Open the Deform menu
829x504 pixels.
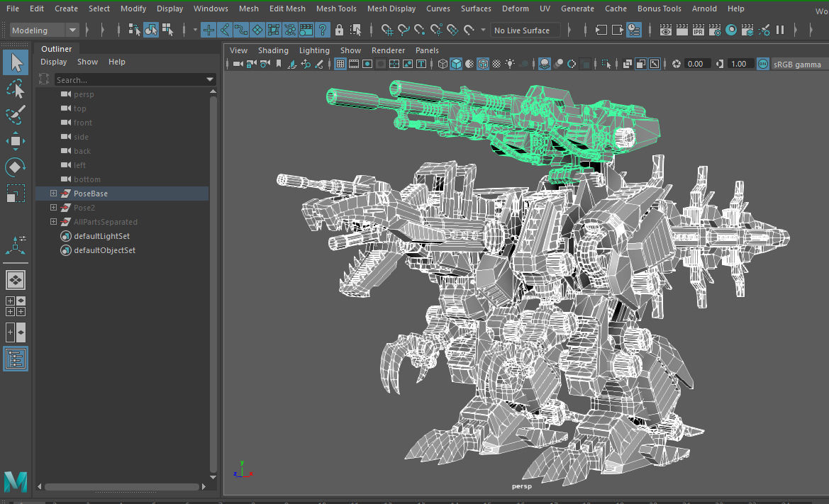click(x=516, y=9)
